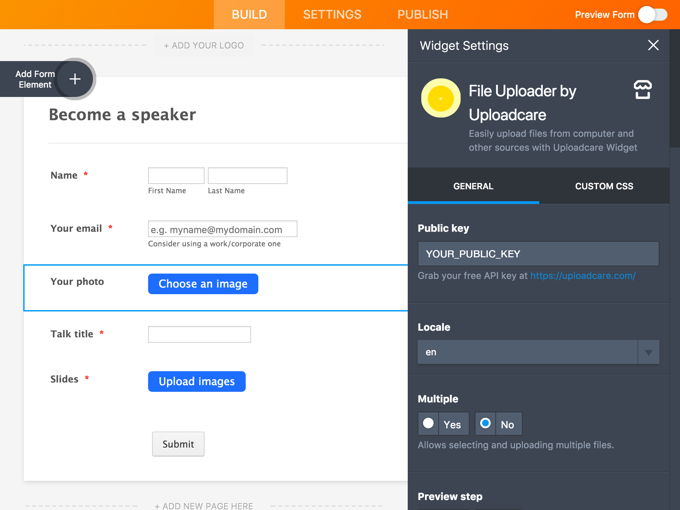Open the Publish tab
The height and width of the screenshot is (510, 680).
422,14
